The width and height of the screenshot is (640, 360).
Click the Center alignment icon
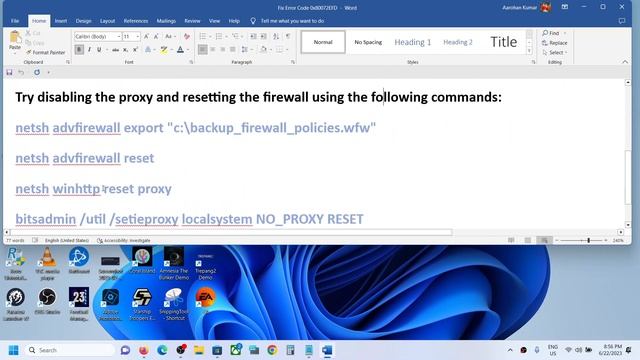click(213, 50)
